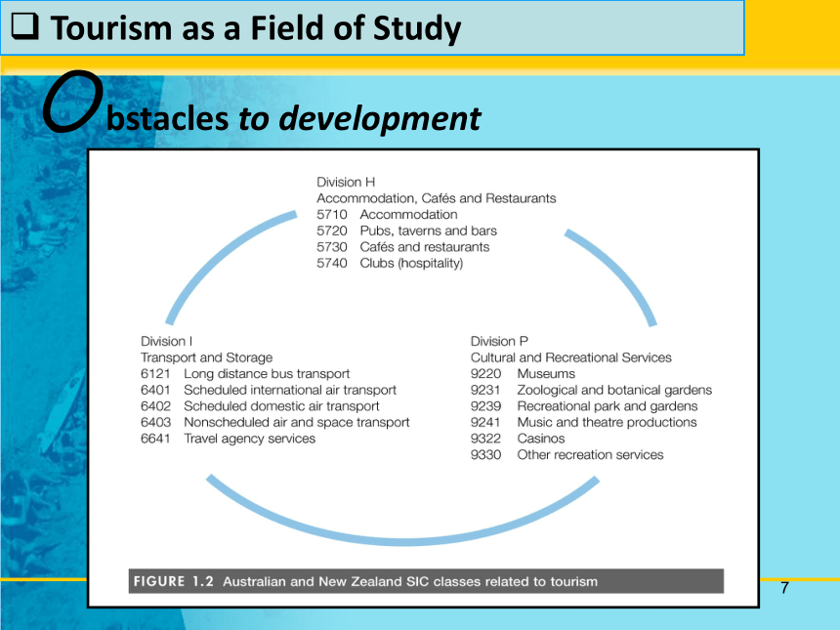Click the large italic O in Obstacles
The image size is (840, 630).
click(x=73, y=102)
